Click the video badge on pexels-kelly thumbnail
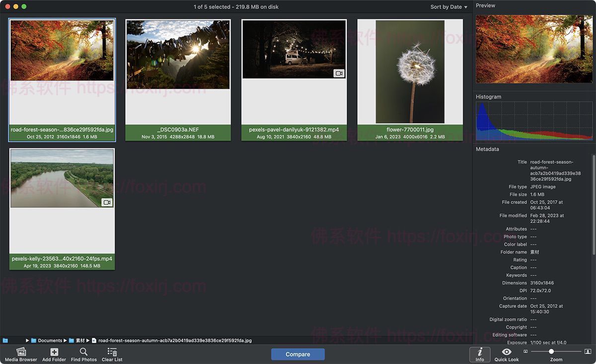596x364 pixels. (x=106, y=202)
